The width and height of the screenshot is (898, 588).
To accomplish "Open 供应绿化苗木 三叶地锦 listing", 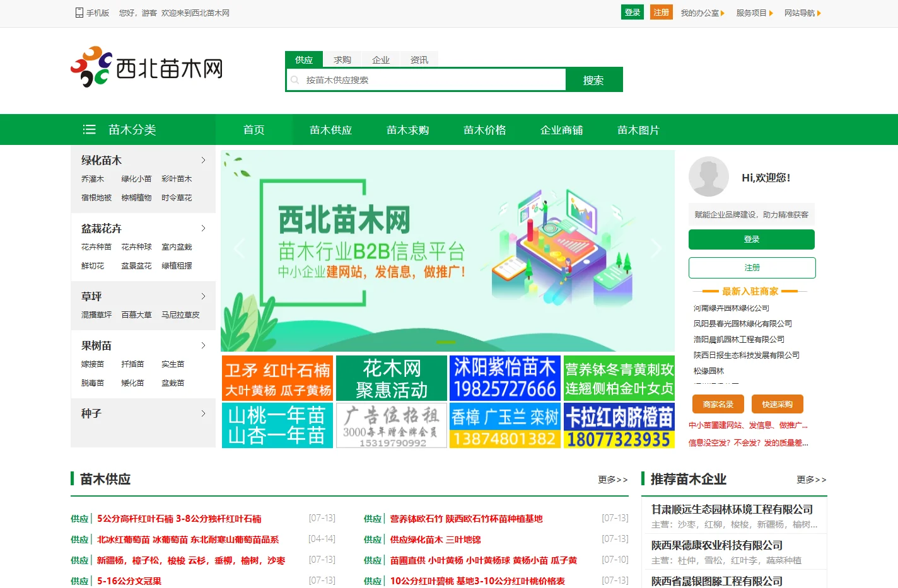I will (435, 539).
